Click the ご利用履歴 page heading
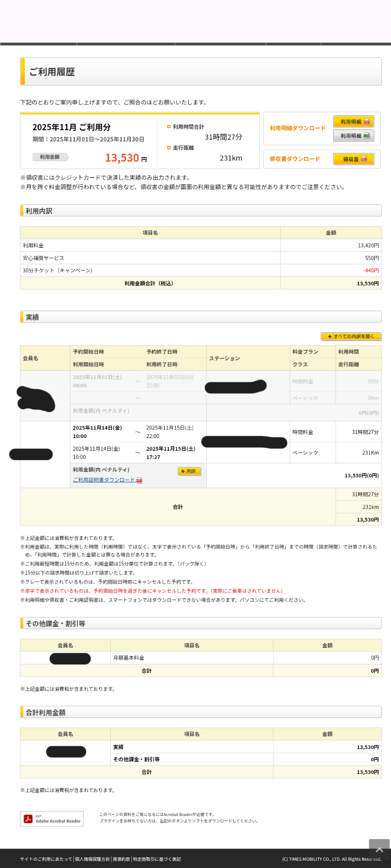Image resolution: width=391 pixels, height=868 pixels. [x=52, y=72]
